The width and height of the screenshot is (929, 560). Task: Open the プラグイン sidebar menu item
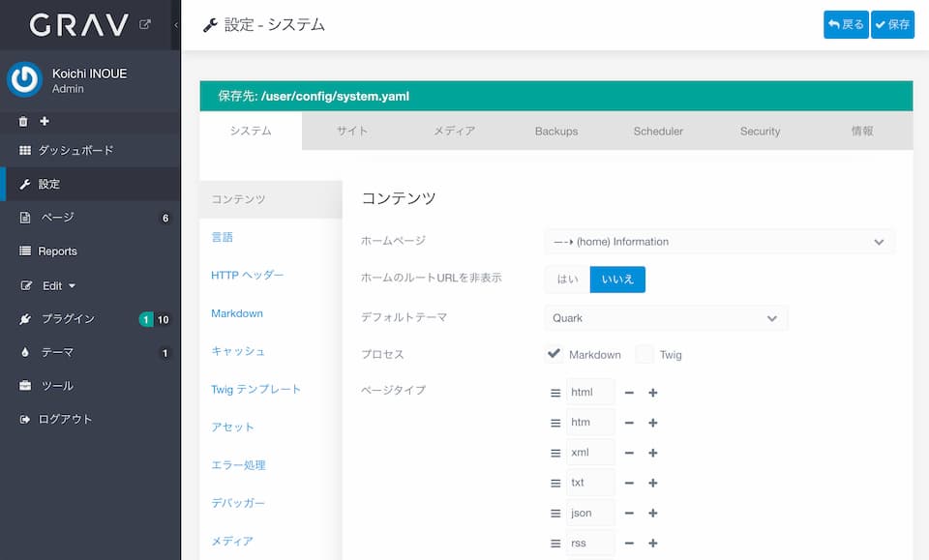coord(68,319)
